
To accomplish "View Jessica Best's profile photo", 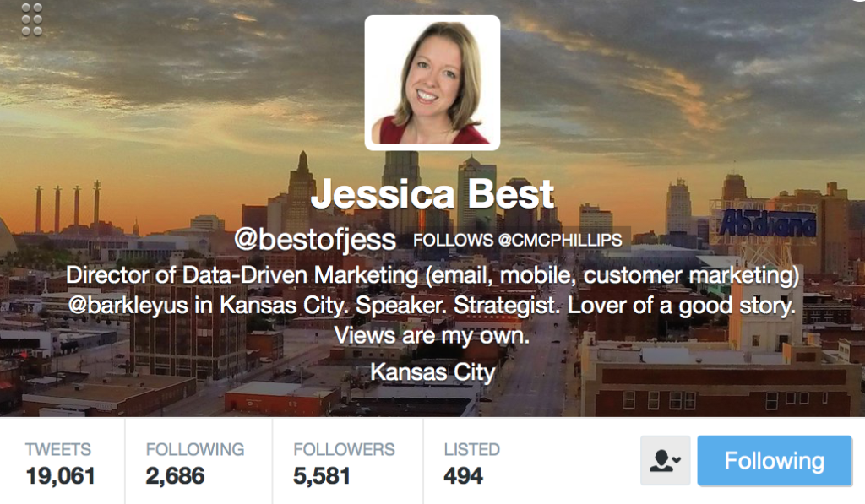I will (x=432, y=83).
